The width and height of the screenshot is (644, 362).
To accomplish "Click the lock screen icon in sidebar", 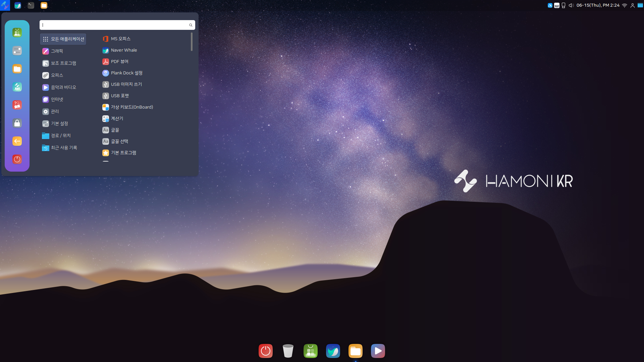I will [x=17, y=123].
